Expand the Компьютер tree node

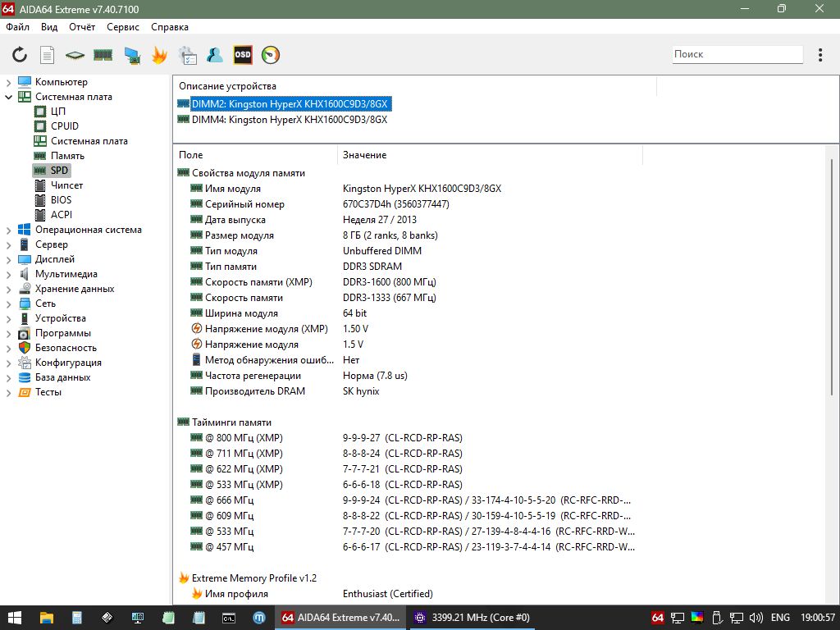(8, 83)
